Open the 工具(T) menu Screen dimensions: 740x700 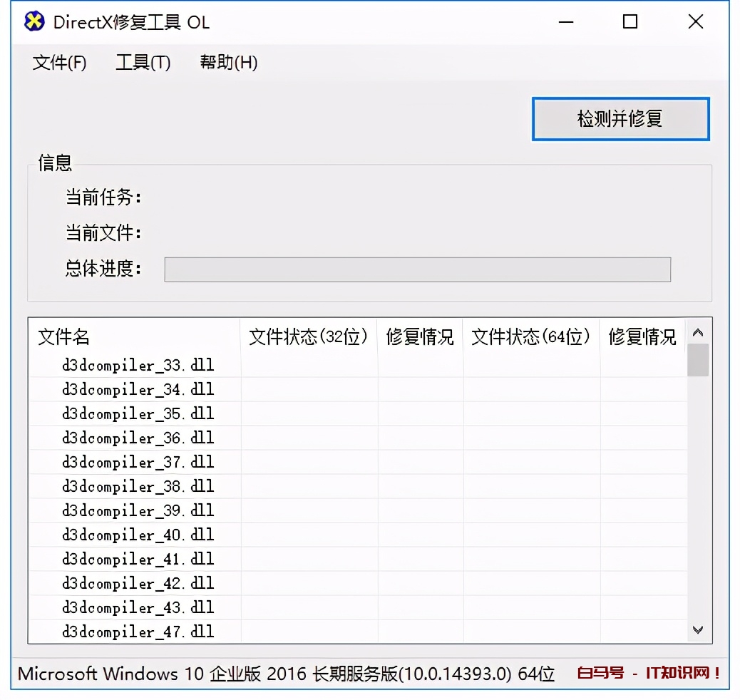click(143, 63)
